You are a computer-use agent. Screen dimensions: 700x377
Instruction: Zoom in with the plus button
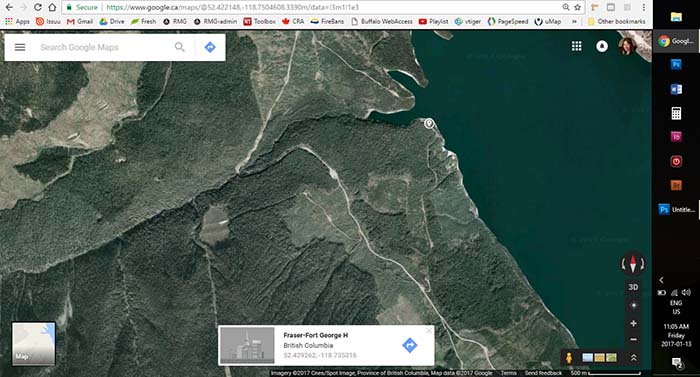pos(633,323)
